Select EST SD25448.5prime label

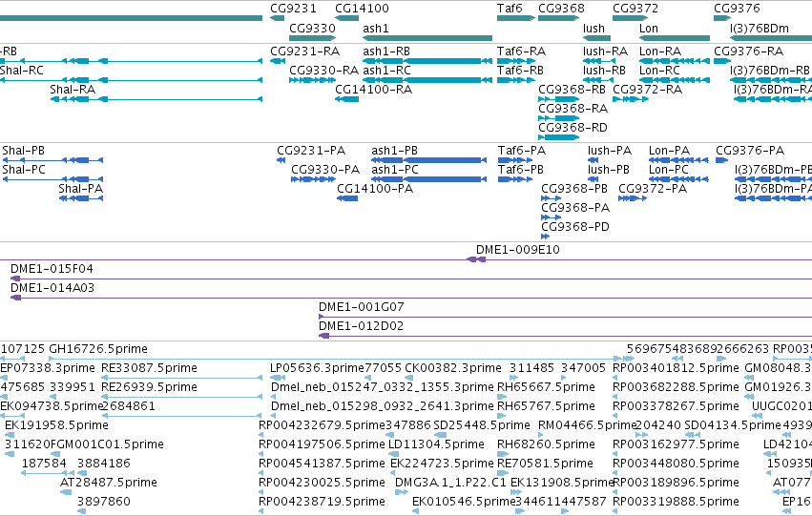click(x=482, y=424)
